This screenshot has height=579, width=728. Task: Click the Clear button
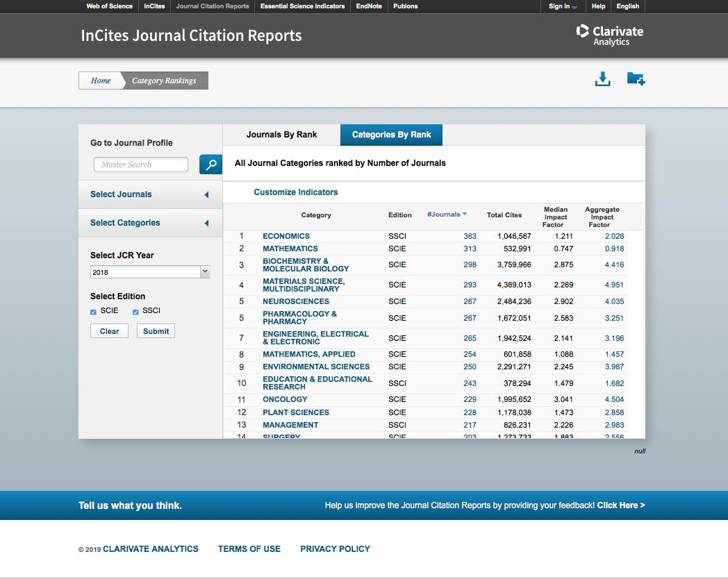[x=109, y=331]
